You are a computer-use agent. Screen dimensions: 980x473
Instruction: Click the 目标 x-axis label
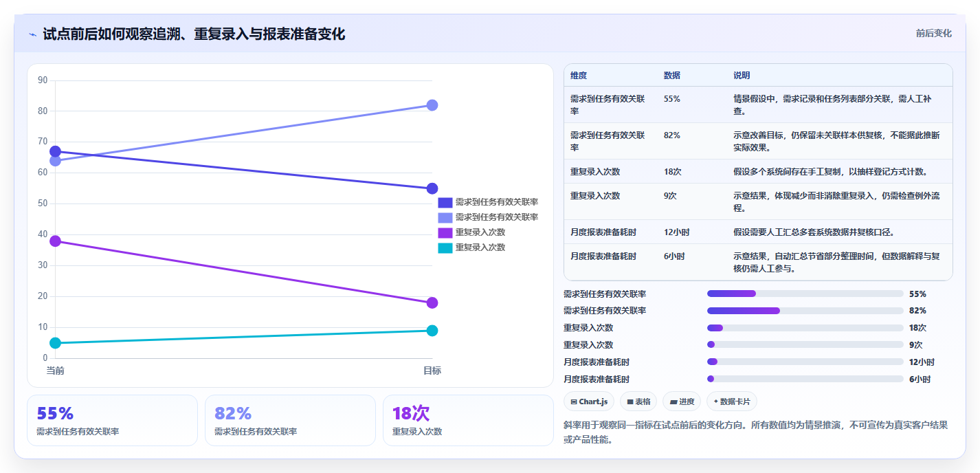tap(432, 371)
